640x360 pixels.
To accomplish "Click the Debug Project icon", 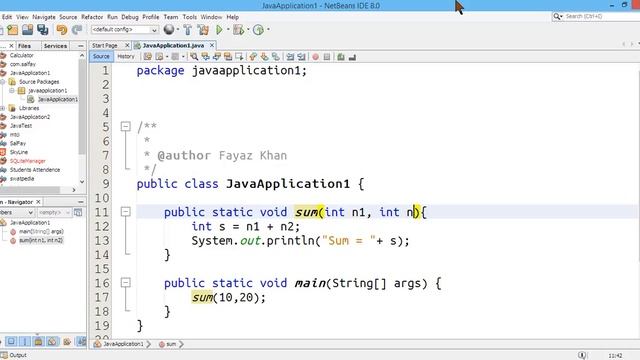I will tap(238, 30).
